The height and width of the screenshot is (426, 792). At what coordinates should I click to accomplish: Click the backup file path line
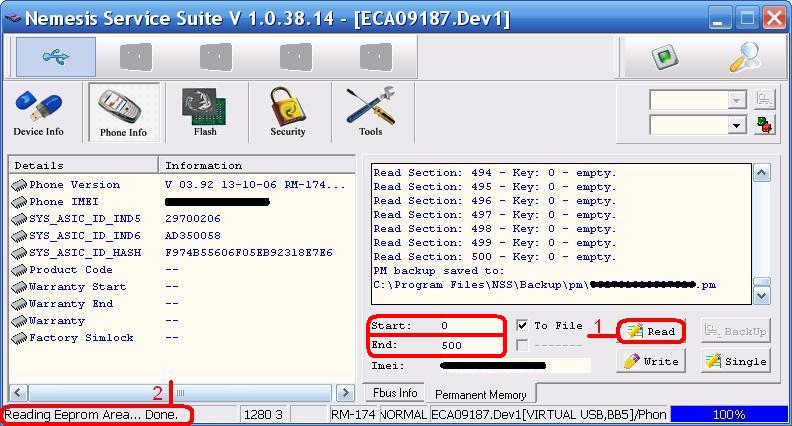click(544, 285)
